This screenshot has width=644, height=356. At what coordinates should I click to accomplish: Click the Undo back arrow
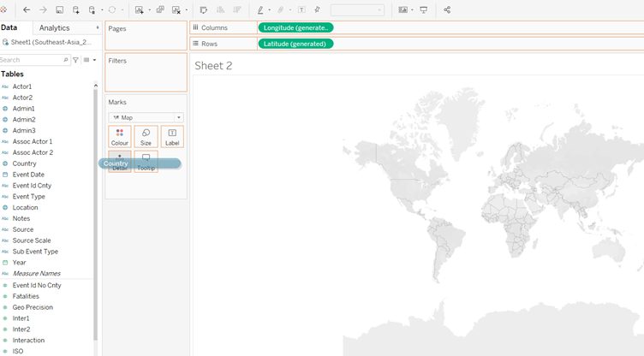[27, 10]
